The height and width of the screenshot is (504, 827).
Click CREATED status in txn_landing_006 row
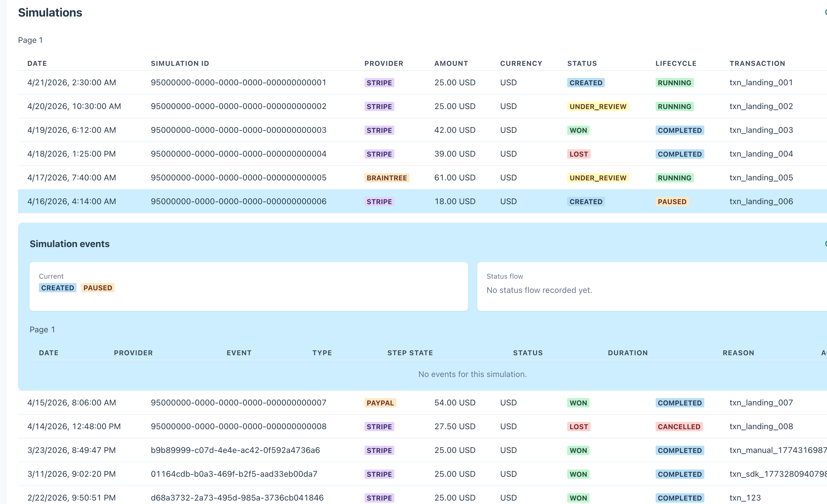click(586, 202)
